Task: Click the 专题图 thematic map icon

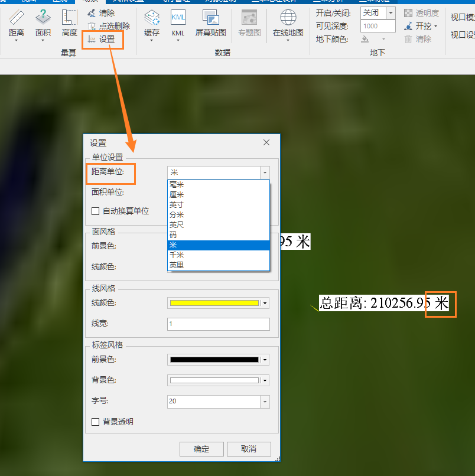Action: click(x=249, y=17)
